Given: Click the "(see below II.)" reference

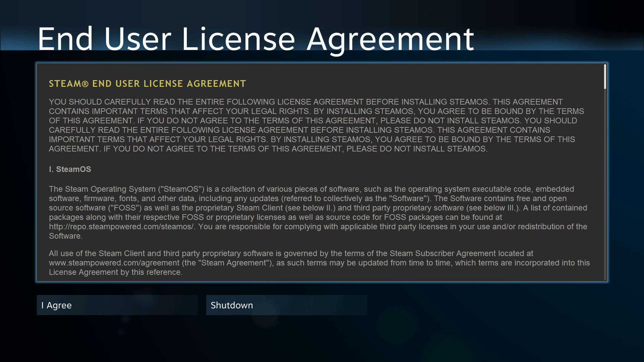Looking at the screenshot, I should 310,208.
